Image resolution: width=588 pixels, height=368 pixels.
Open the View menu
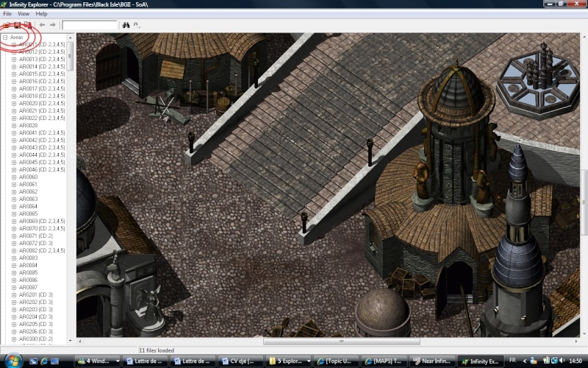(24, 14)
